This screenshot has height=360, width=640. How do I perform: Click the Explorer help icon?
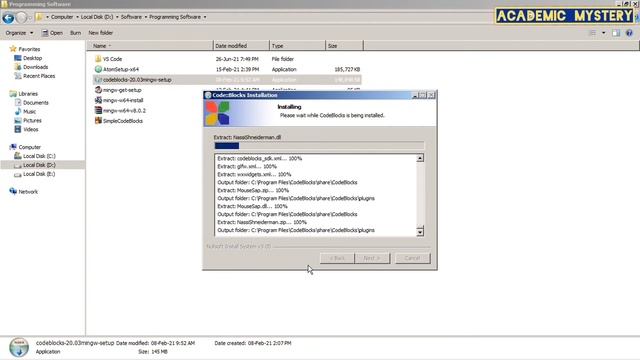[x=629, y=33]
